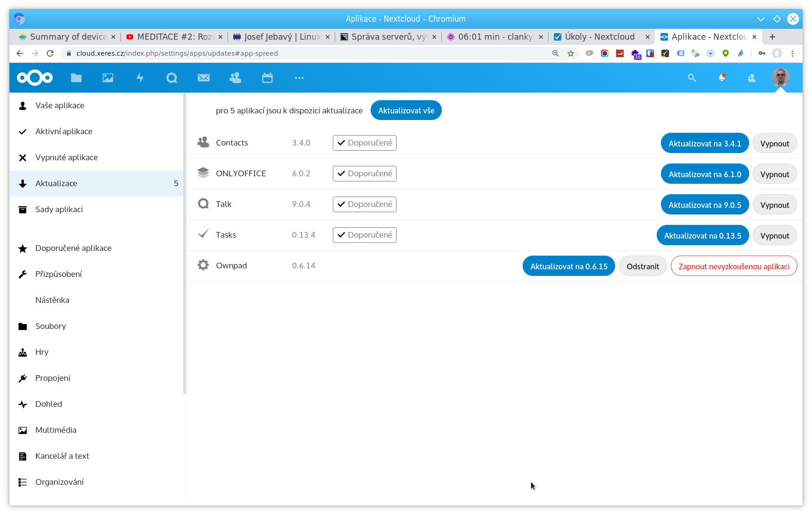Open the Přizpůsobení category
The width and height of the screenshot is (812, 515).
[96, 274]
